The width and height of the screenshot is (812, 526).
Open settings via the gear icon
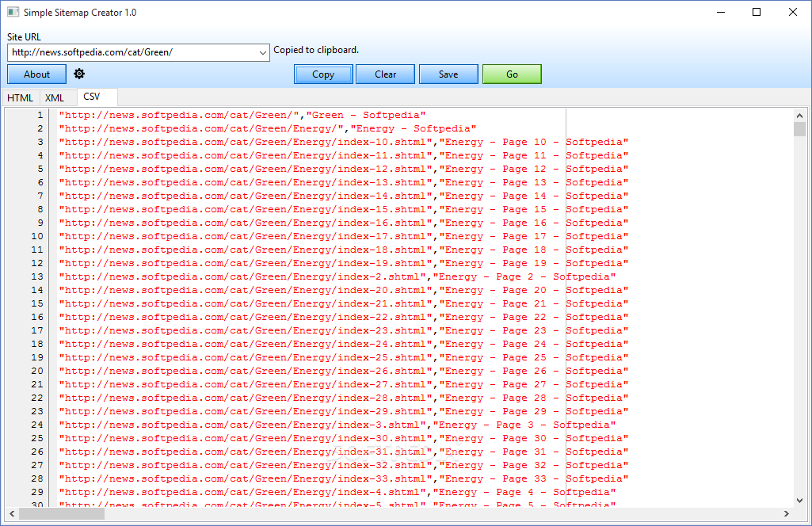click(79, 74)
